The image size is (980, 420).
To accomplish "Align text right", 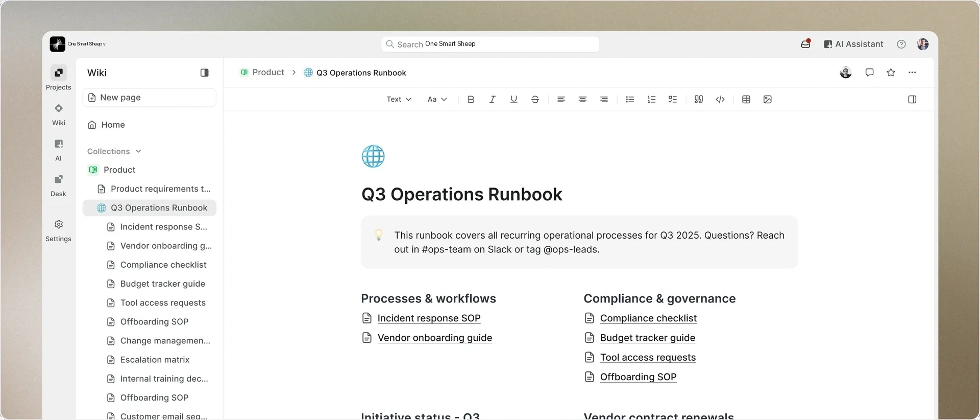I will tap(604, 99).
